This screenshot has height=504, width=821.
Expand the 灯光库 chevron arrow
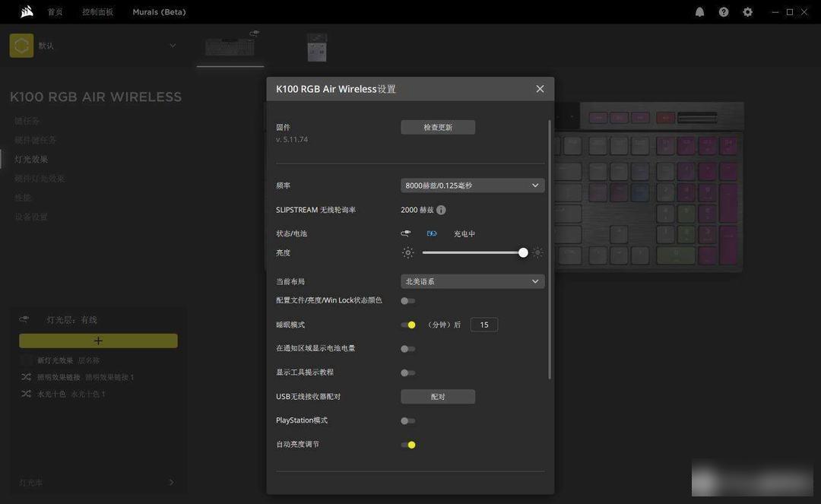coord(171,482)
